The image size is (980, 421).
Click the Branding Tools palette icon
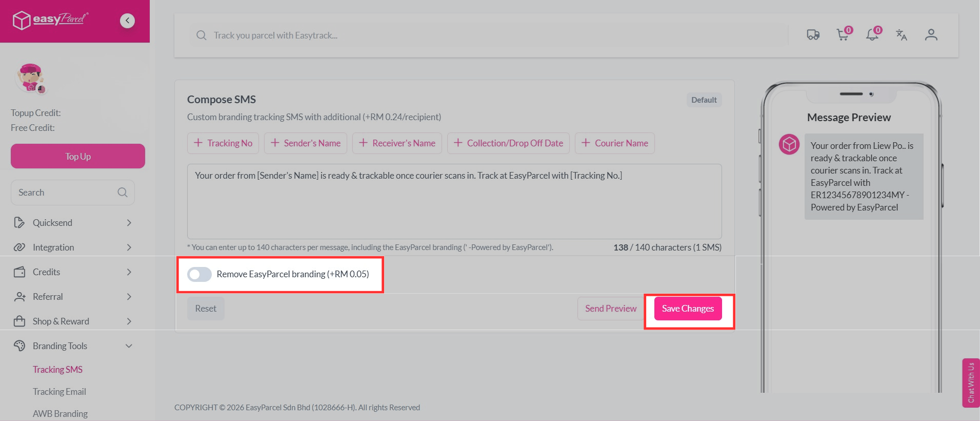(19, 346)
